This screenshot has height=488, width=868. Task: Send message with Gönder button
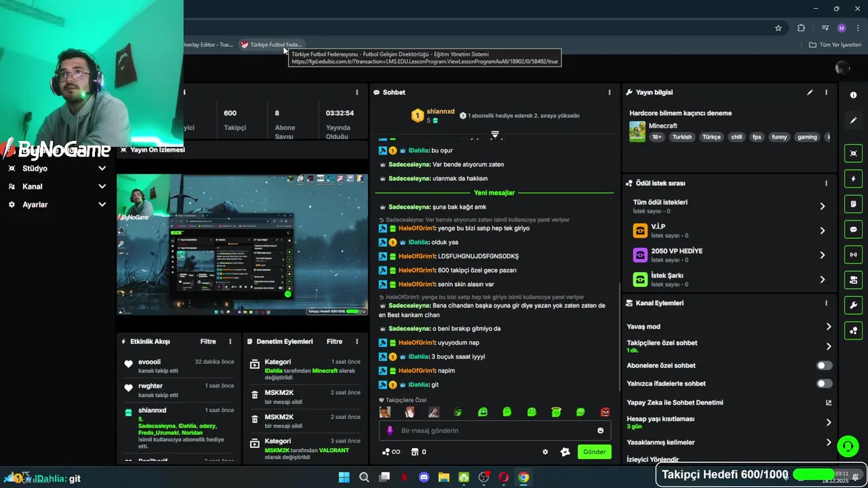[x=594, y=452]
